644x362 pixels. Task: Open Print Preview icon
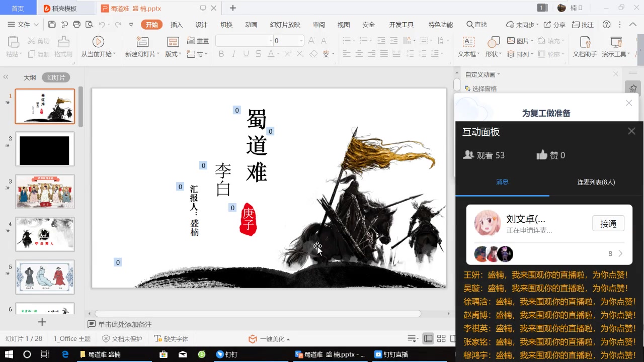tap(90, 24)
